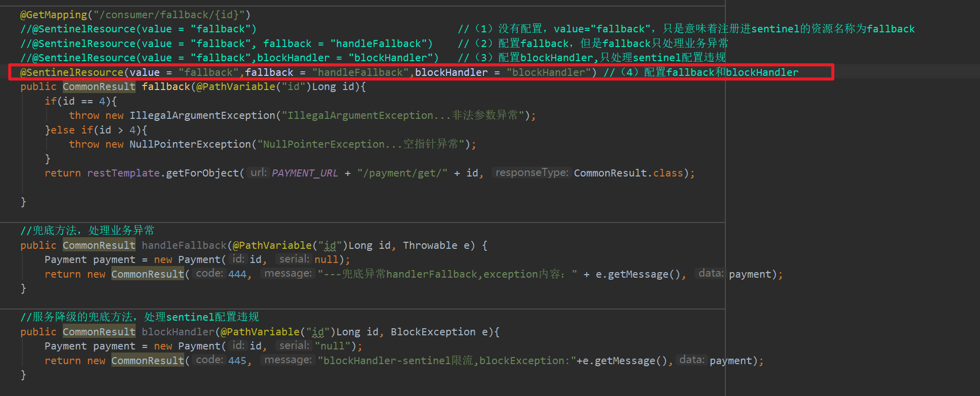
Task: Click the url: parameter hint
Action: coord(259,172)
